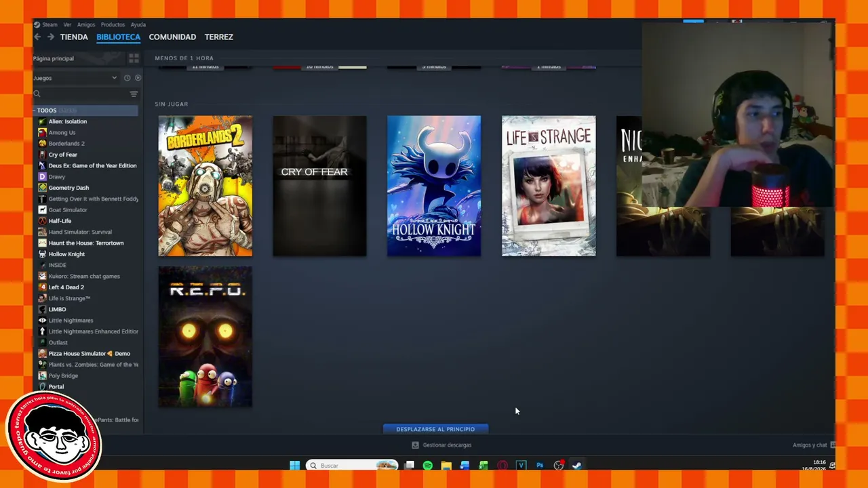Select the Geometry Dash cube icon

(x=42, y=188)
